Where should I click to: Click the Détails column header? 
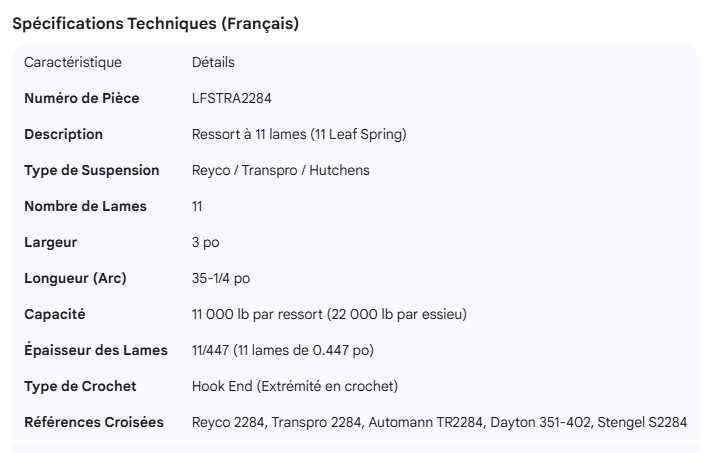click(213, 62)
